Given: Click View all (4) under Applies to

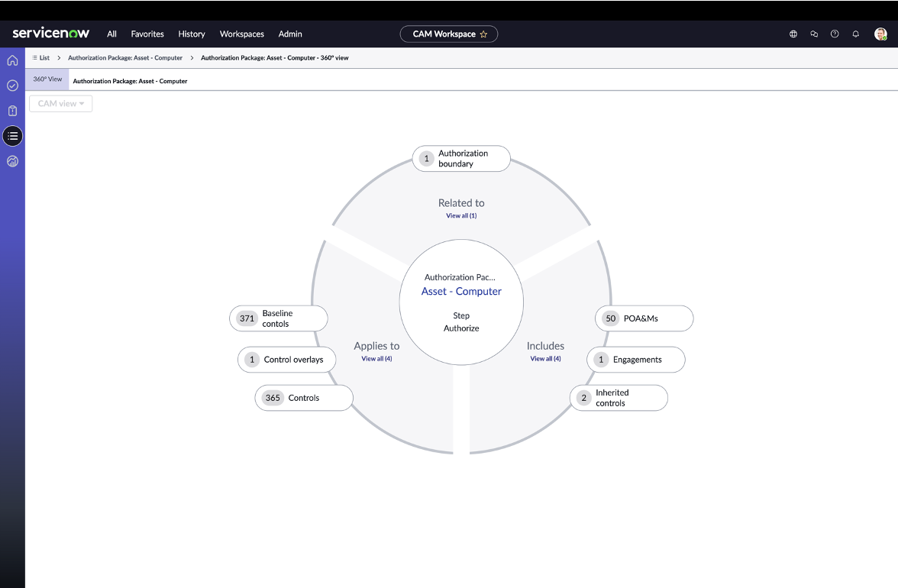Looking at the screenshot, I should tap(376, 359).
